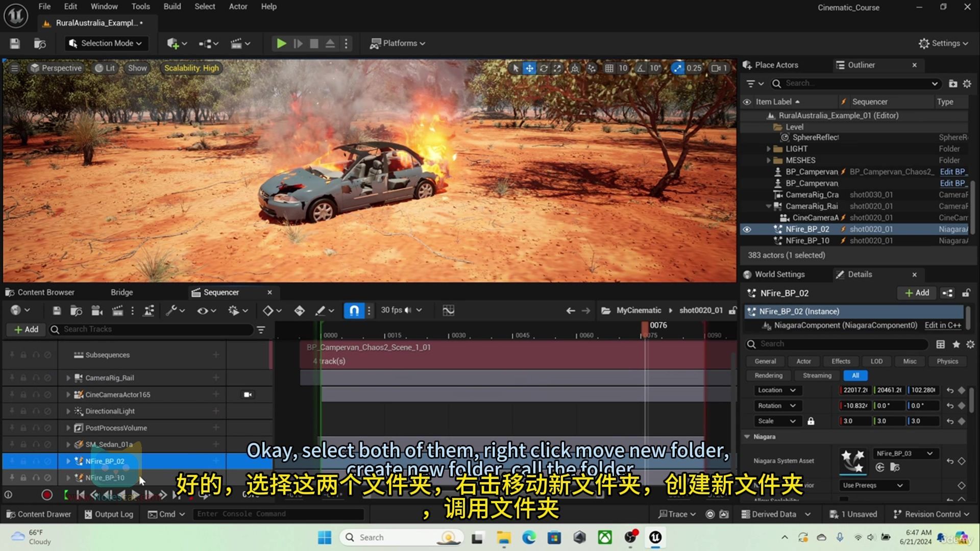Image resolution: width=980 pixels, height=551 pixels.
Task: Select the Effects filter in the Details panel
Action: click(x=841, y=361)
